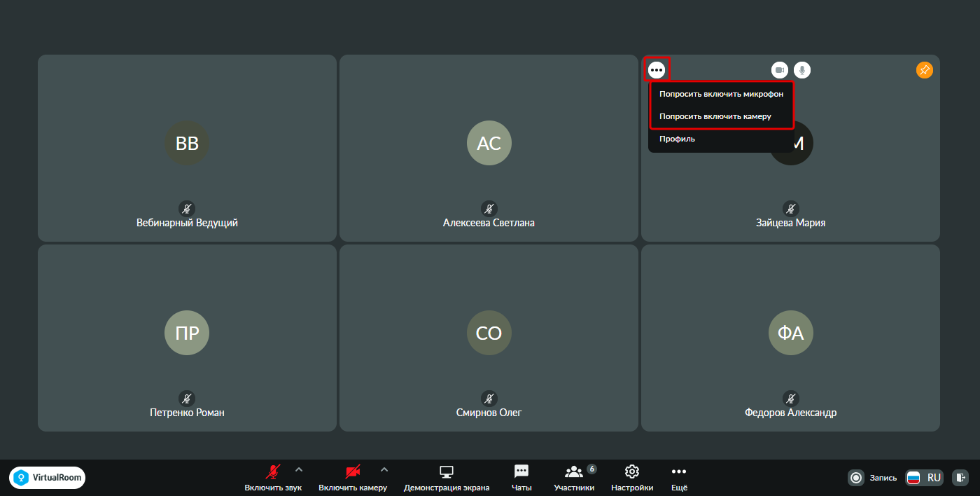
Task: Click the name Зайцева Мария
Action: coord(791,223)
